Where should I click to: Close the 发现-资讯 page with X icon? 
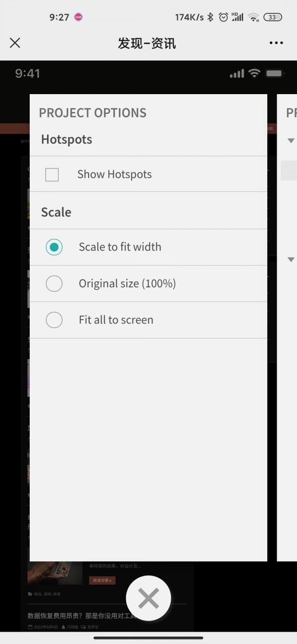(x=15, y=43)
